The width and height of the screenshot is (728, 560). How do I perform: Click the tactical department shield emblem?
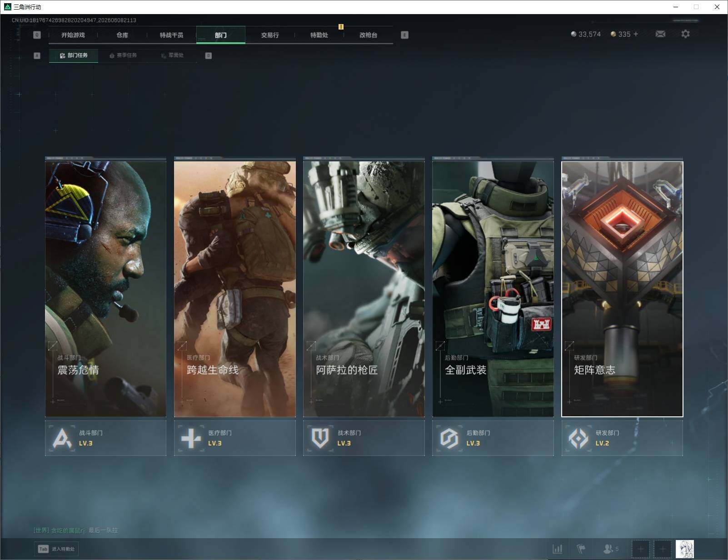pos(320,438)
